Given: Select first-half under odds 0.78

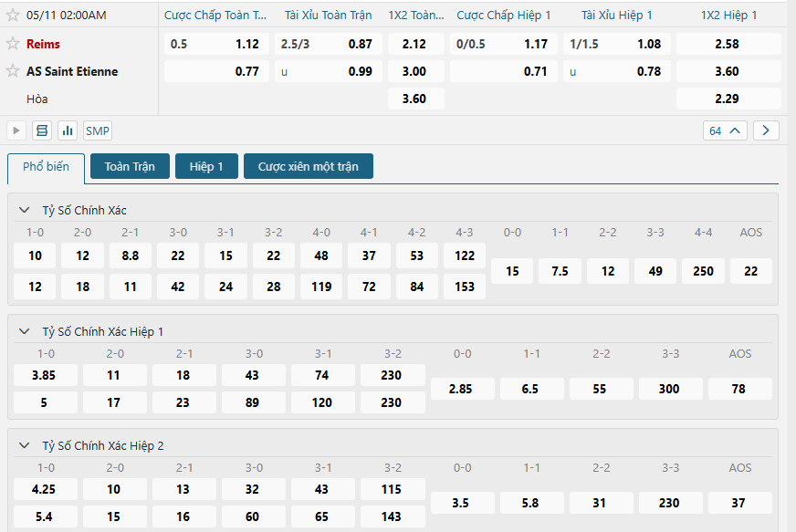Looking at the screenshot, I should (617, 71).
